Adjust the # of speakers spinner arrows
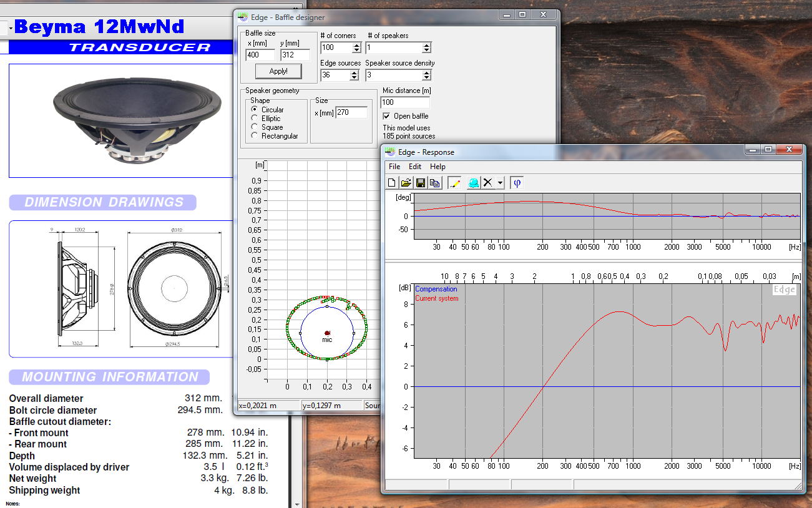Screen dimensions: 812x508 (x=426, y=47)
